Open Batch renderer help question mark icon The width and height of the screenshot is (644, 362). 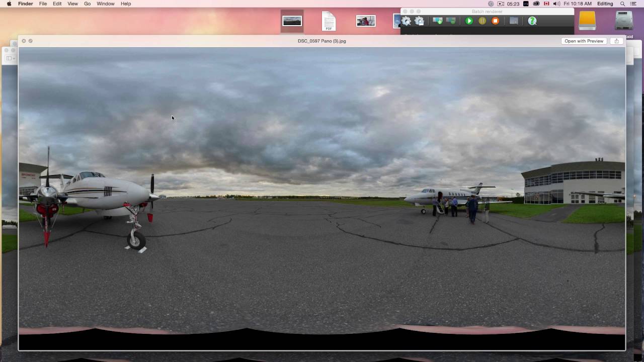tap(532, 21)
